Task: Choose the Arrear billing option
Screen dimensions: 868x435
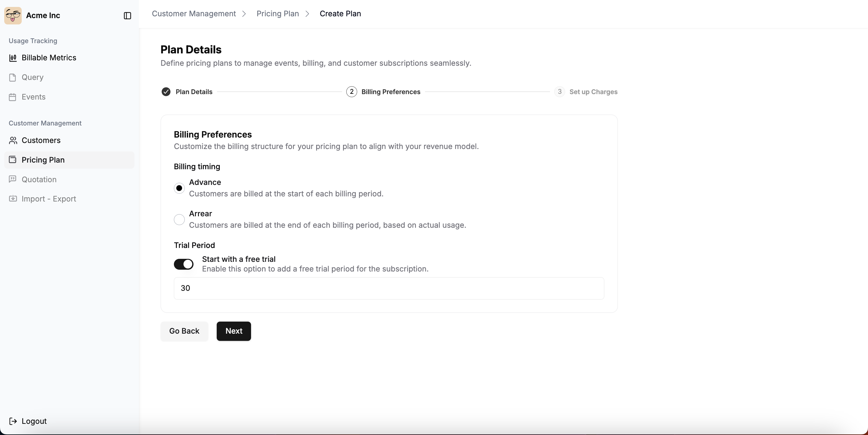Action: (x=179, y=220)
